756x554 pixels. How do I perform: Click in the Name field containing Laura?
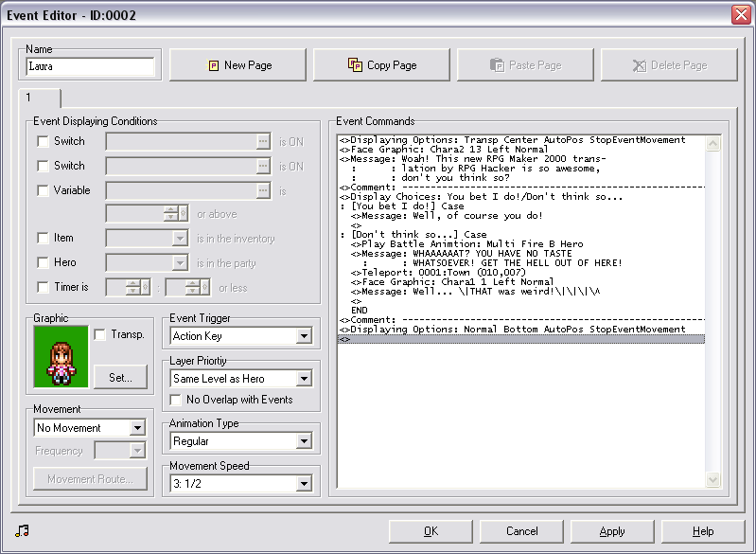[x=91, y=67]
